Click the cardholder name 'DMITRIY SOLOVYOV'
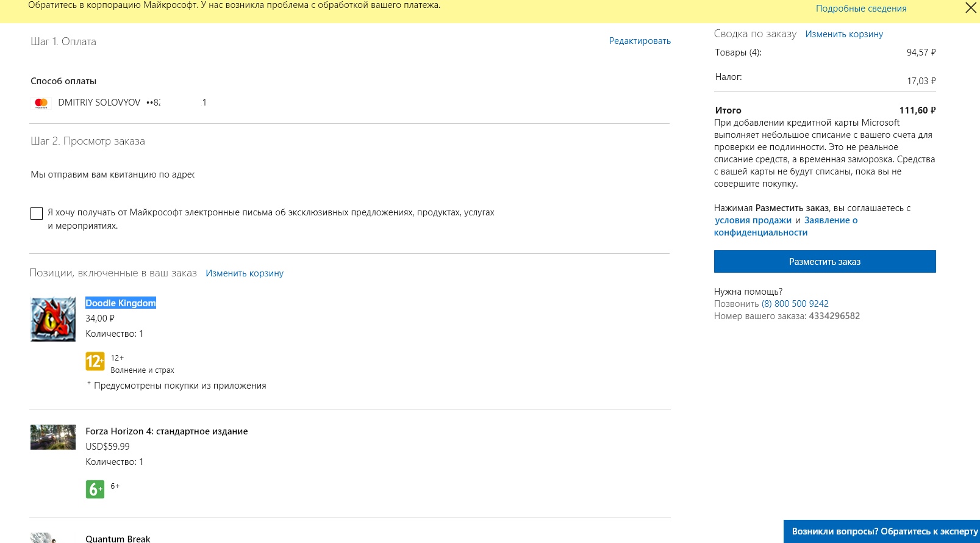The height and width of the screenshot is (543, 980). 99,102
